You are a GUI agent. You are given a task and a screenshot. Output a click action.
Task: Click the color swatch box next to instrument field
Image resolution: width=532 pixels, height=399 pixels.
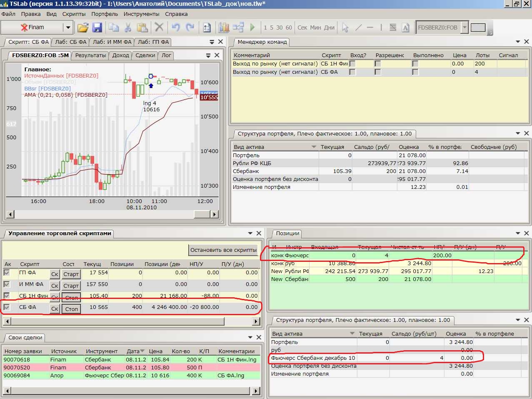(478, 28)
